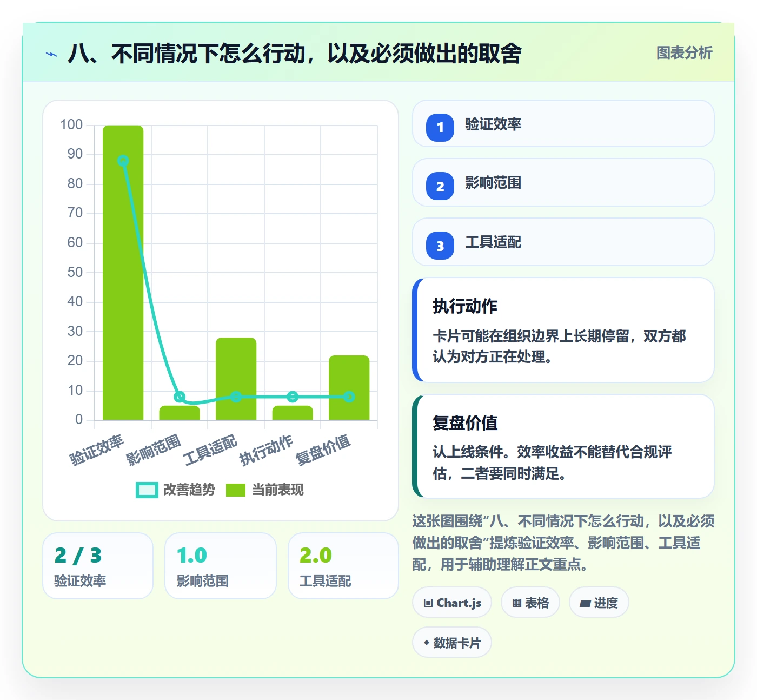Image resolution: width=757 pixels, height=700 pixels.
Task: Click the 复盘价值 bar in chart
Action: pyautogui.click(x=349, y=387)
